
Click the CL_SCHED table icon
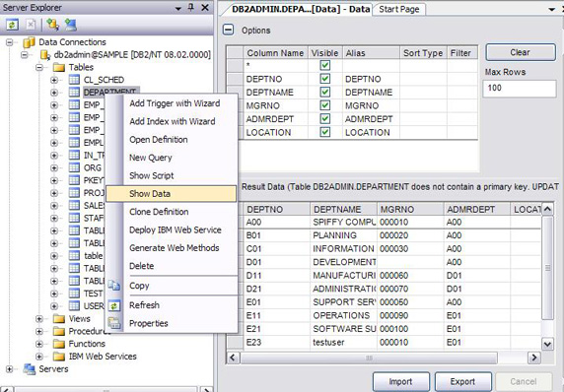(x=74, y=80)
